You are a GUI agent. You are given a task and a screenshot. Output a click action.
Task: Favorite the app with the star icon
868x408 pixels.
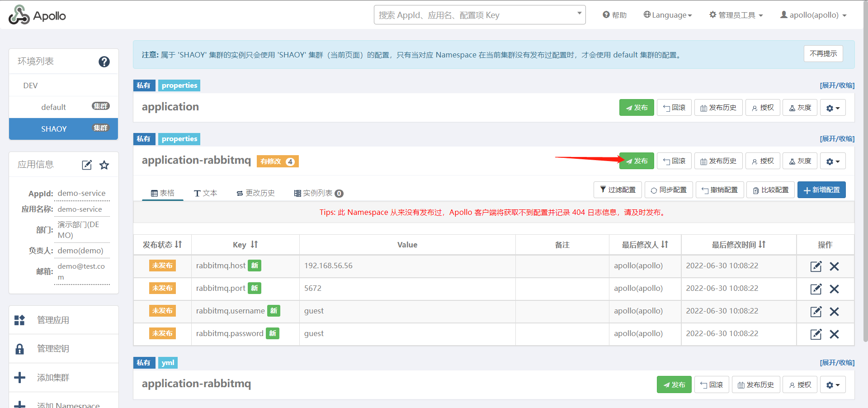coord(104,165)
